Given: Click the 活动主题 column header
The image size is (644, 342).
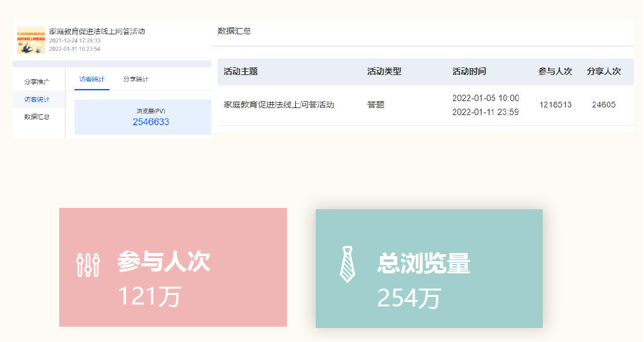Looking at the screenshot, I should point(241,72).
